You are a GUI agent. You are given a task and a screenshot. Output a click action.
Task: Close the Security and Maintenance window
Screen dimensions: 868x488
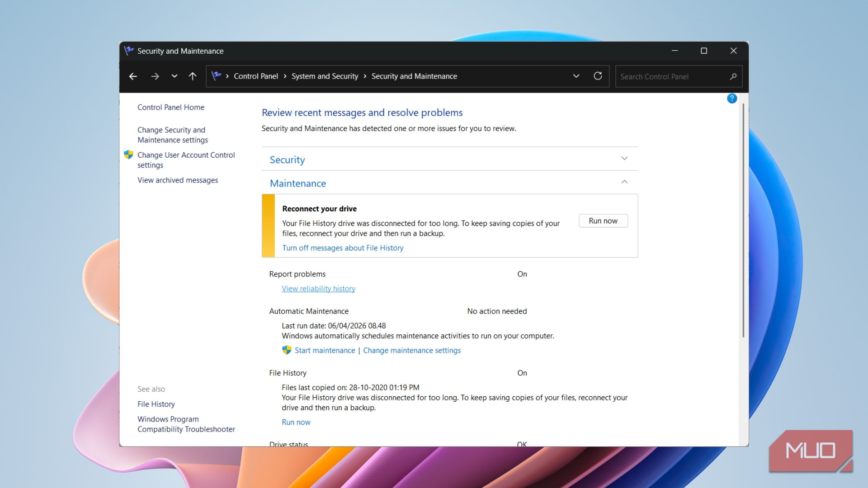[733, 51]
